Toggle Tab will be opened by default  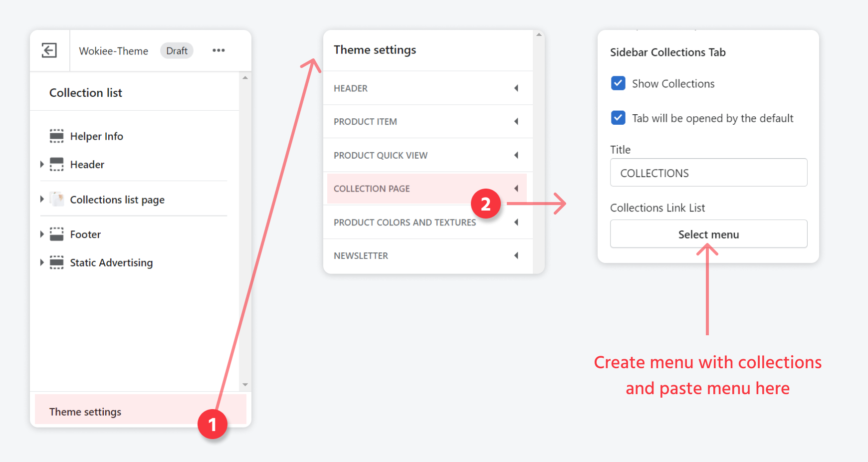tap(618, 118)
